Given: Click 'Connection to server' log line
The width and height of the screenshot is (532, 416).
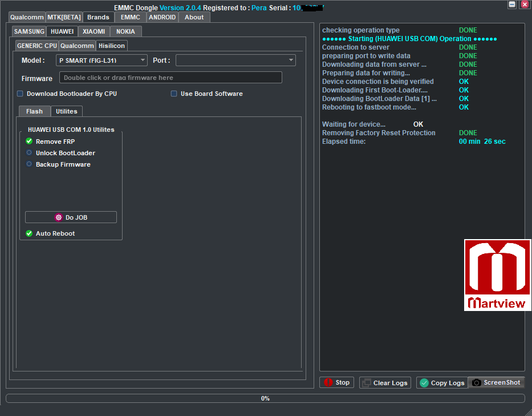Looking at the screenshot, I should click(x=356, y=47).
